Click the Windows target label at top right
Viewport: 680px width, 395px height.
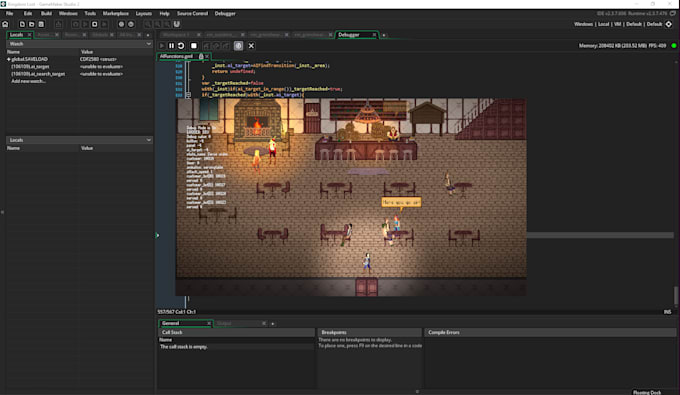[583, 24]
